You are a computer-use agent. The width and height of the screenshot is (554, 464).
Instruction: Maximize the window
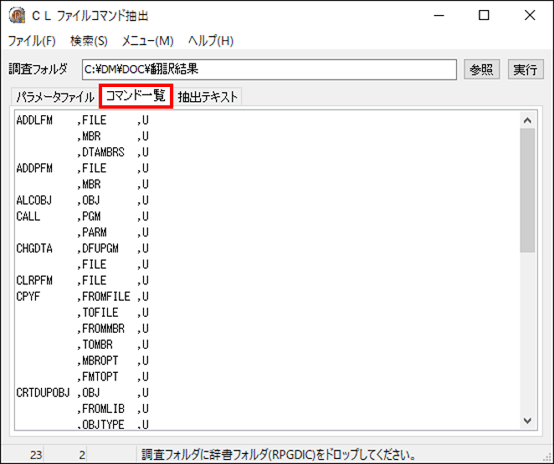pos(484,15)
